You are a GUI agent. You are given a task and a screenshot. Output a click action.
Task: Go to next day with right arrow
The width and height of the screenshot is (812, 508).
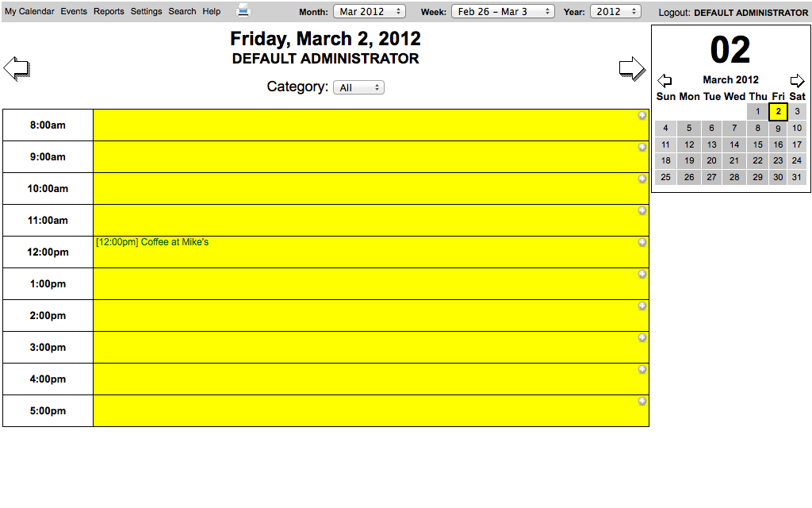point(632,69)
